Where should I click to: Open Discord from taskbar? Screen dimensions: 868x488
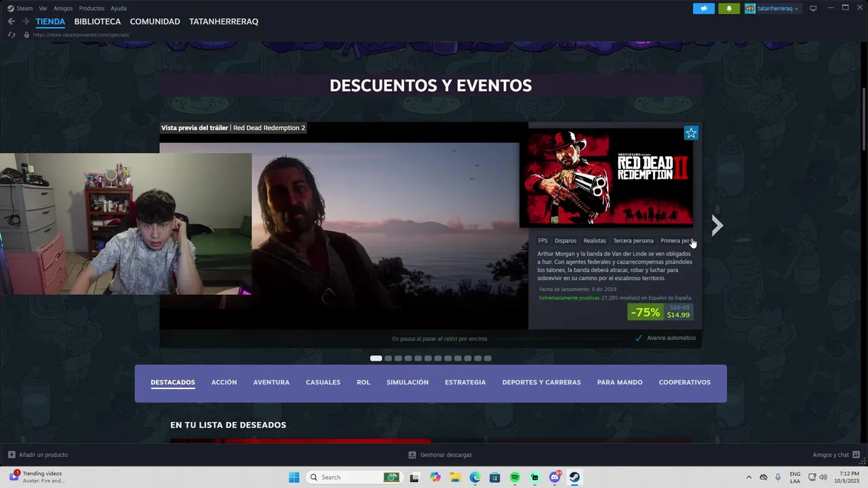click(555, 477)
